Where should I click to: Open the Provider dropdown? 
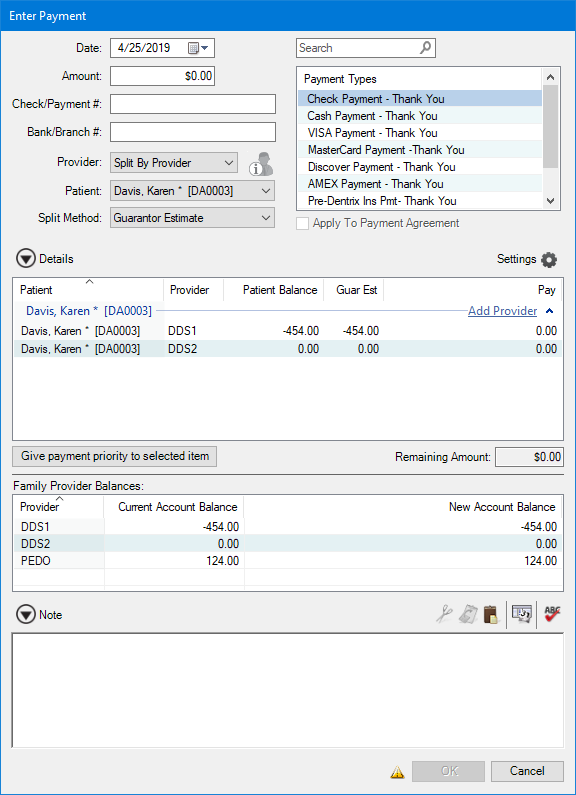pyautogui.click(x=173, y=163)
